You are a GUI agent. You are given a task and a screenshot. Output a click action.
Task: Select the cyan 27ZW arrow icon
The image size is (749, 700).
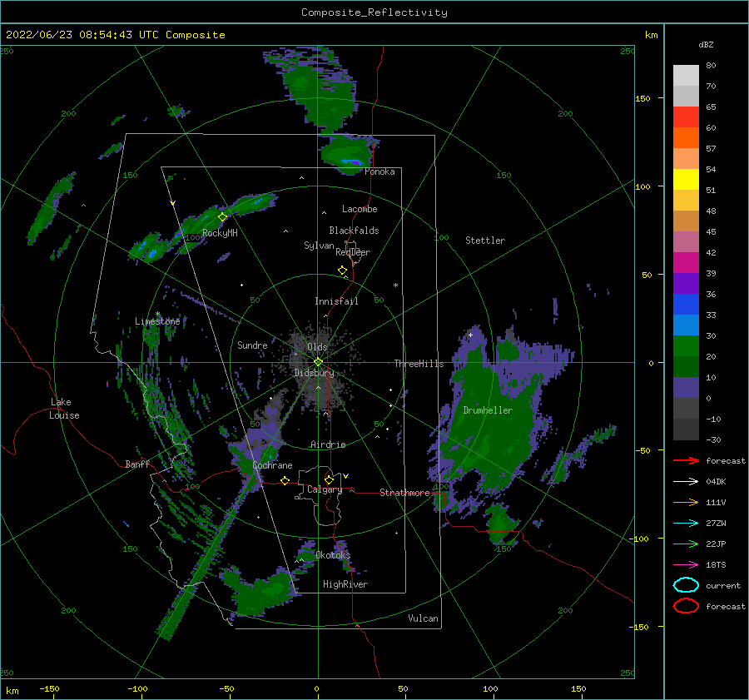click(x=686, y=524)
